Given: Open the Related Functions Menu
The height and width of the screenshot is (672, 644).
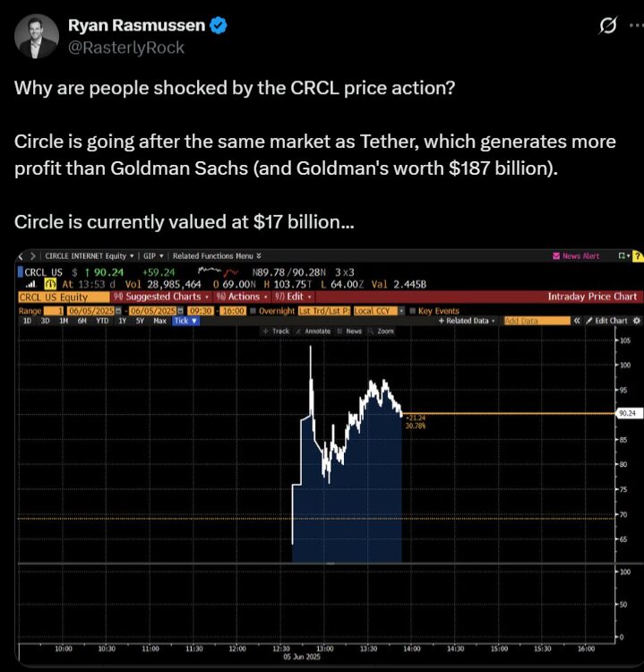Looking at the screenshot, I should point(216,256).
